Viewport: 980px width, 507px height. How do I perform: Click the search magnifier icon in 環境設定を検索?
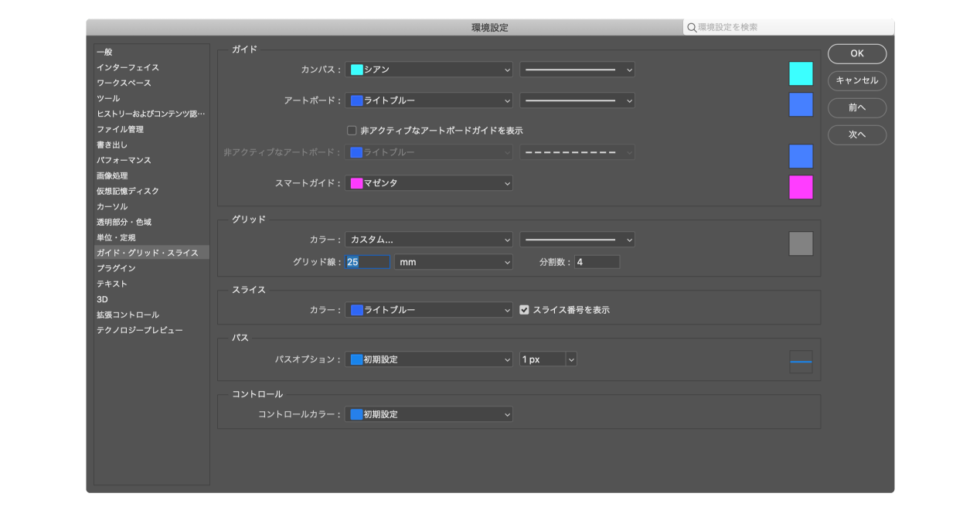691,27
